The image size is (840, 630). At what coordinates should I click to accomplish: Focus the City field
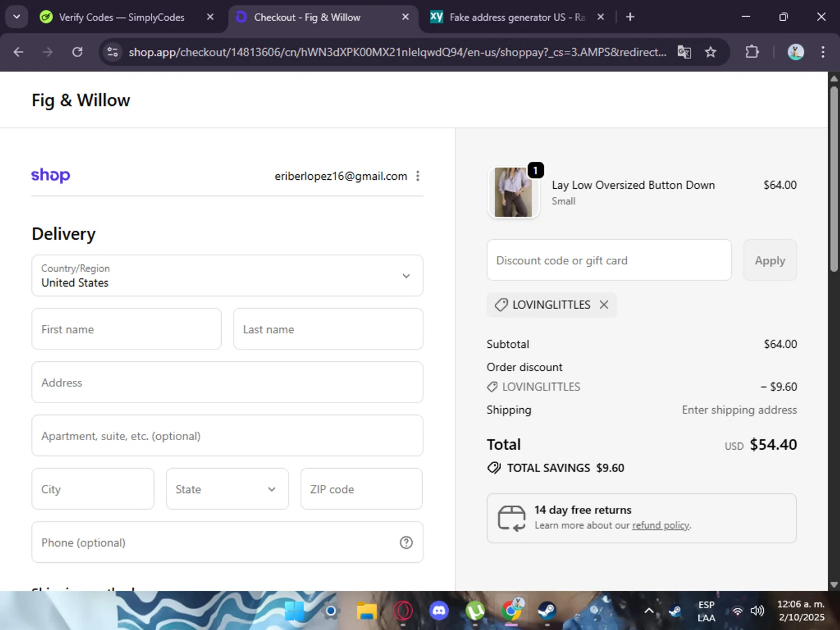point(93,489)
